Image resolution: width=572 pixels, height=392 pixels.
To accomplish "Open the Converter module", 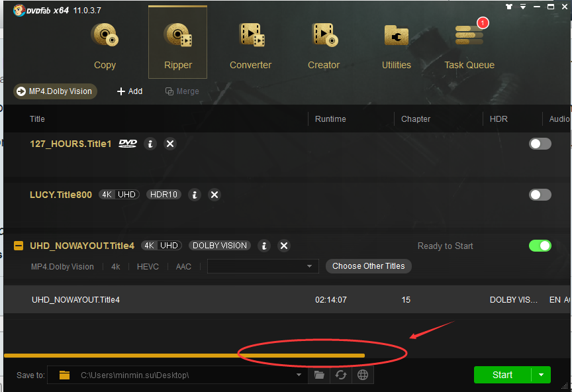I will (251, 46).
